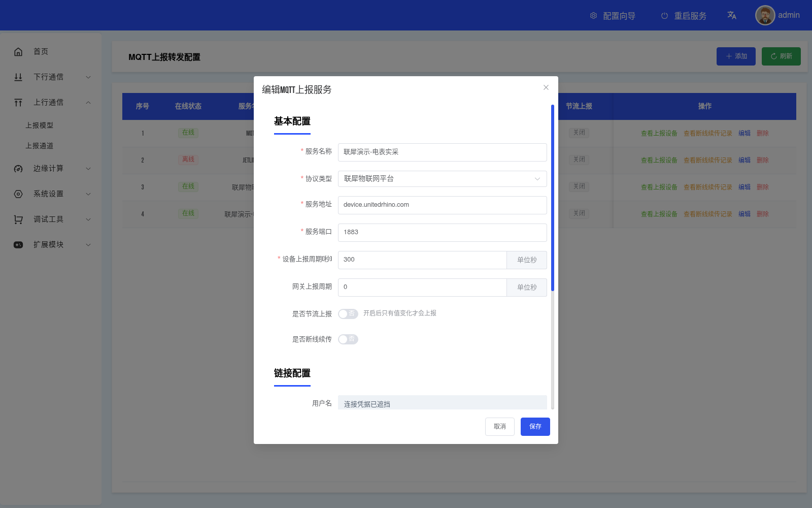Click 删除 link in row 4
The height and width of the screenshot is (508, 812).
pos(763,214)
